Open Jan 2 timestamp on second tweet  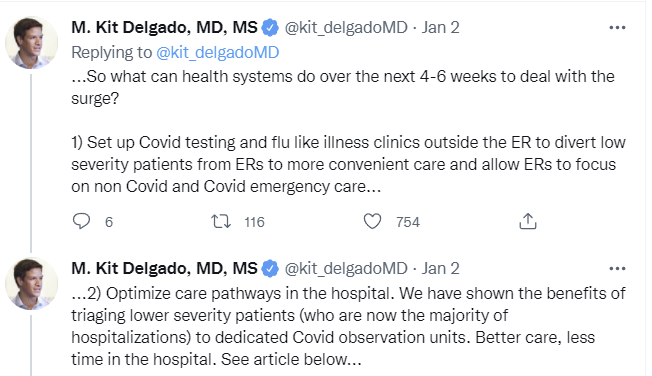(440, 268)
